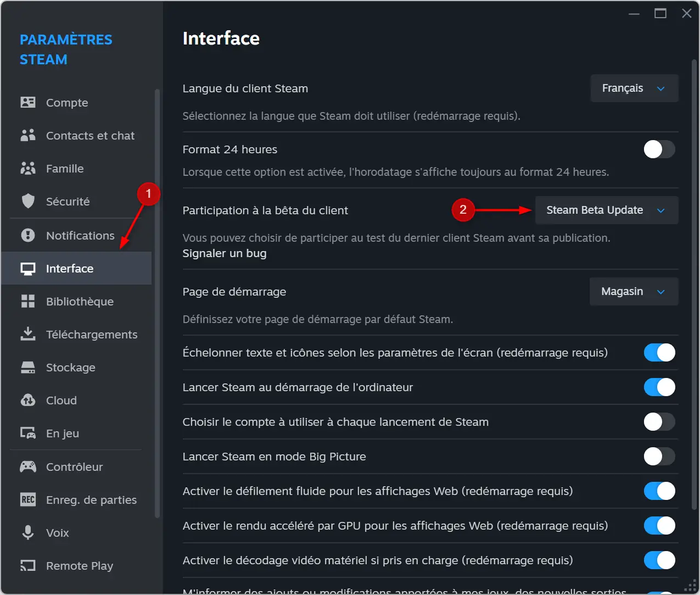Click the Participation à la bêta du client label

pos(265,210)
